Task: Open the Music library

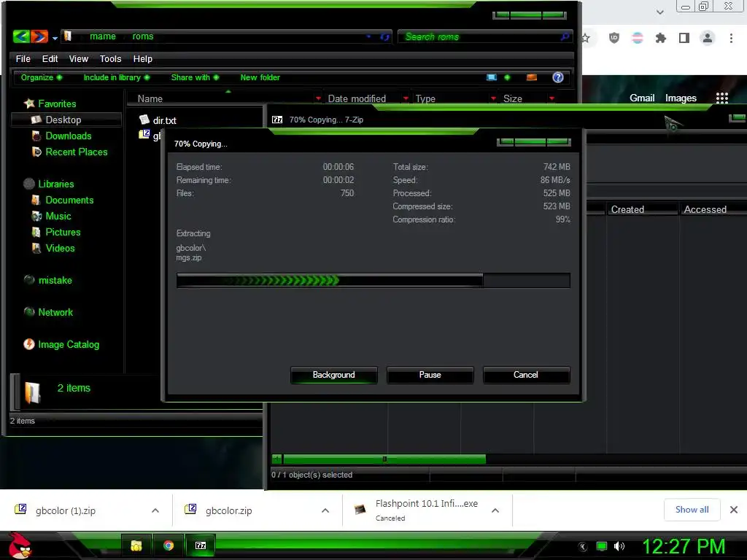Action: [x=58, y=216]
